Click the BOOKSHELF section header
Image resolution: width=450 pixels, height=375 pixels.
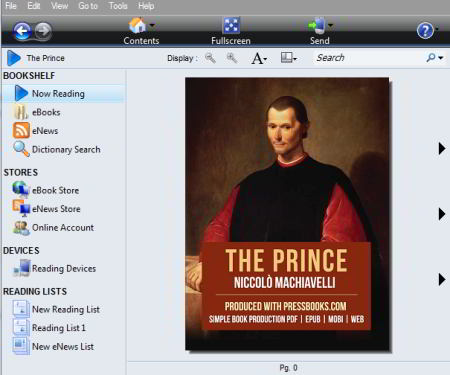click(29, 76)
